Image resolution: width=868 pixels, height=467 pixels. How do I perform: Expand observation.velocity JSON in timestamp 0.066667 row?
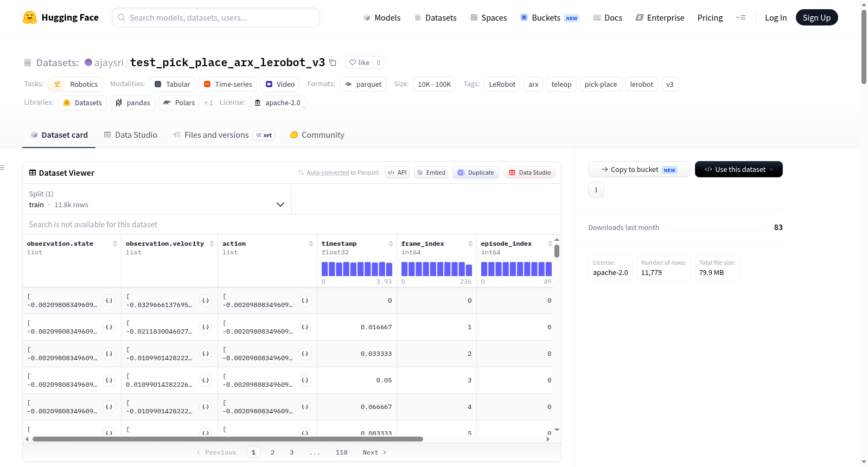tap(206, 407)
